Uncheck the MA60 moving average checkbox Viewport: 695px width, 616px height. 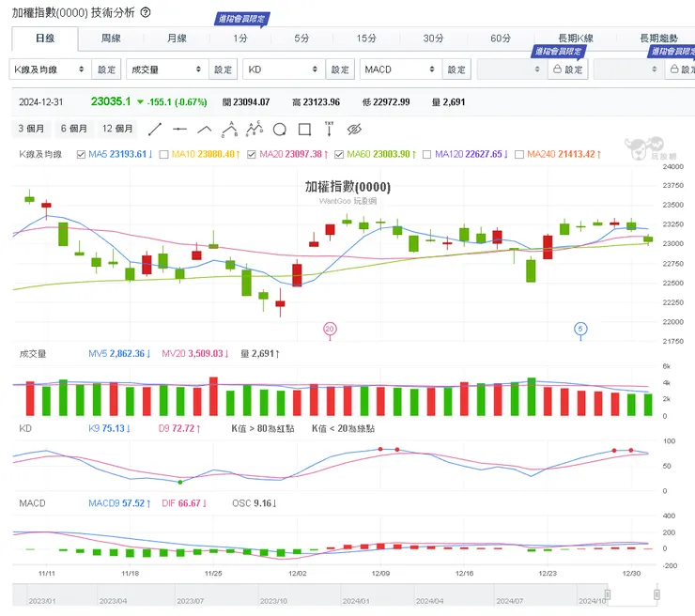339,154
